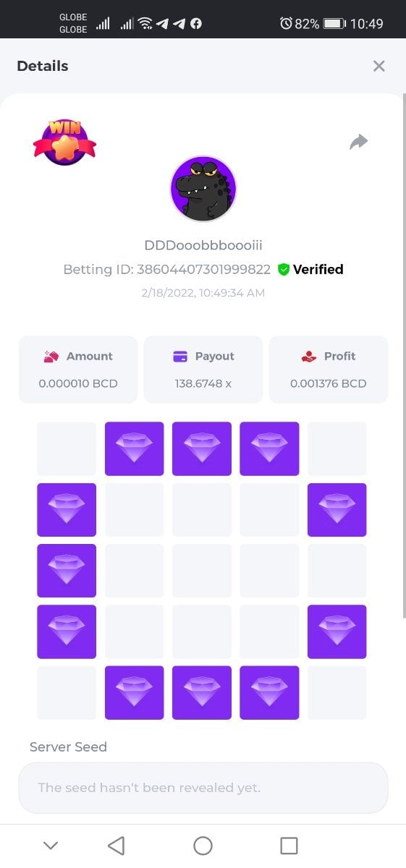Collapse navigation bar with chevron down
The width and height of the screenshot is (406, 868).
(51, 846)
